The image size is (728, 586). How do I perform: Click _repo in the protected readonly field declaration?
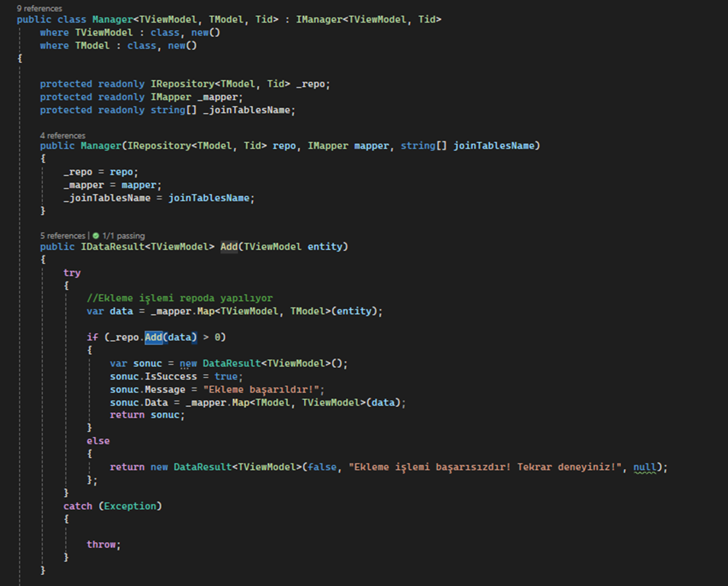click(310, 84)
